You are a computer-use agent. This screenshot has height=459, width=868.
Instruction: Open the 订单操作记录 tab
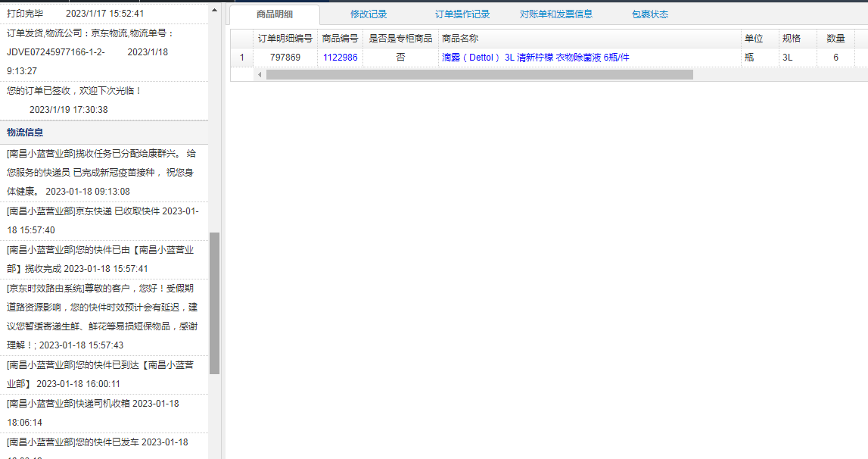pyautogui.click(x=462, y=14)
